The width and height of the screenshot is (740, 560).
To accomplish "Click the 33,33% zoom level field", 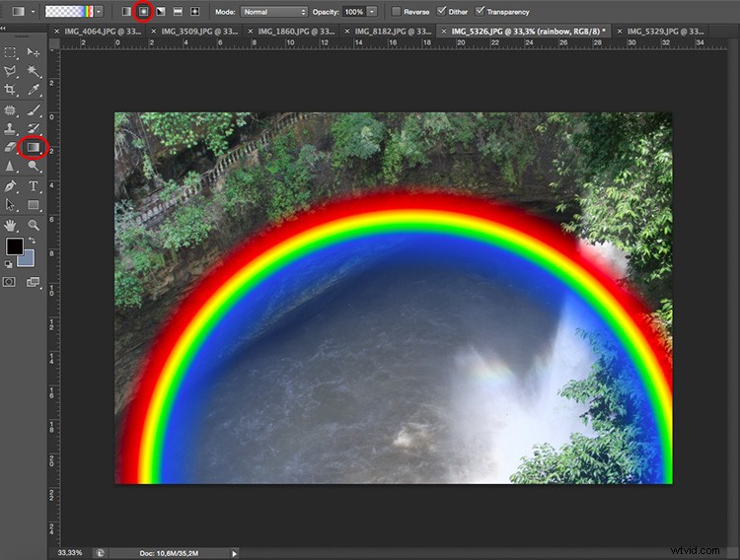I will coord(70,553).
